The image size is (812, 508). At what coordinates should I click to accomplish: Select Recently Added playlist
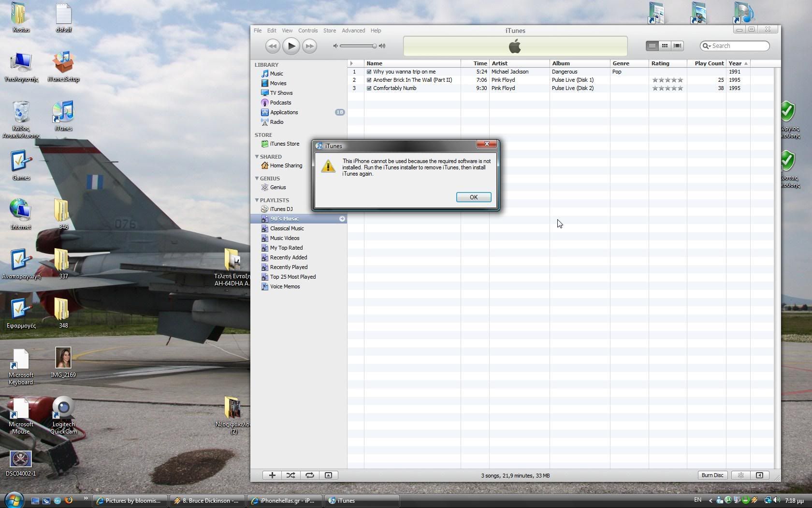pos(288,257)
